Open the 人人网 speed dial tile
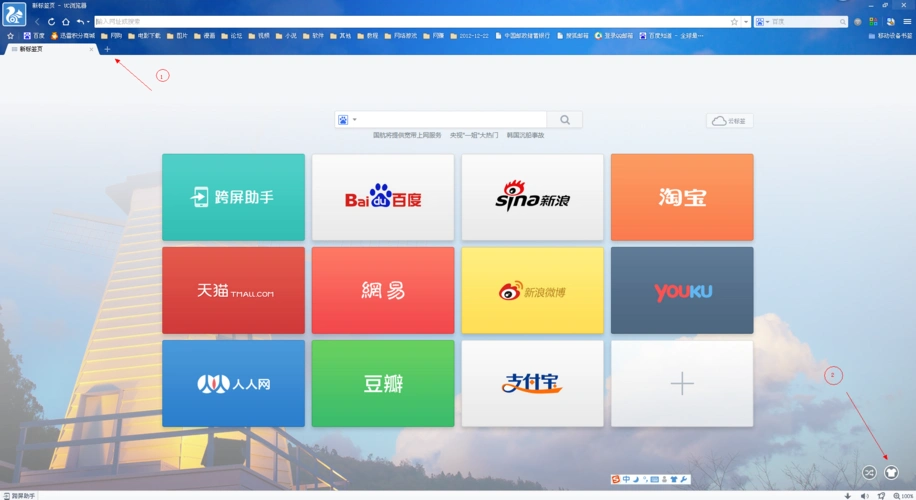The height and width of the screenshot is (500, 916). pyautogui.click(x=234, y=384)
